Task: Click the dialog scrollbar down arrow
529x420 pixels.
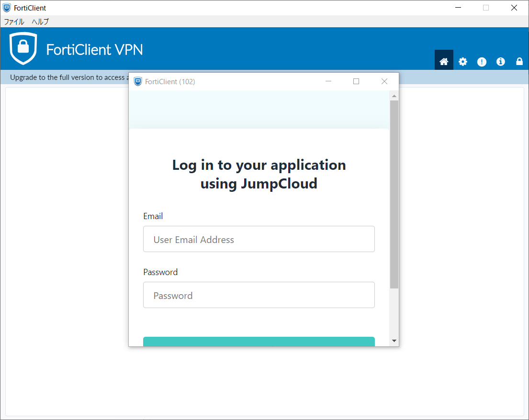Action: [x=394, y=341]
